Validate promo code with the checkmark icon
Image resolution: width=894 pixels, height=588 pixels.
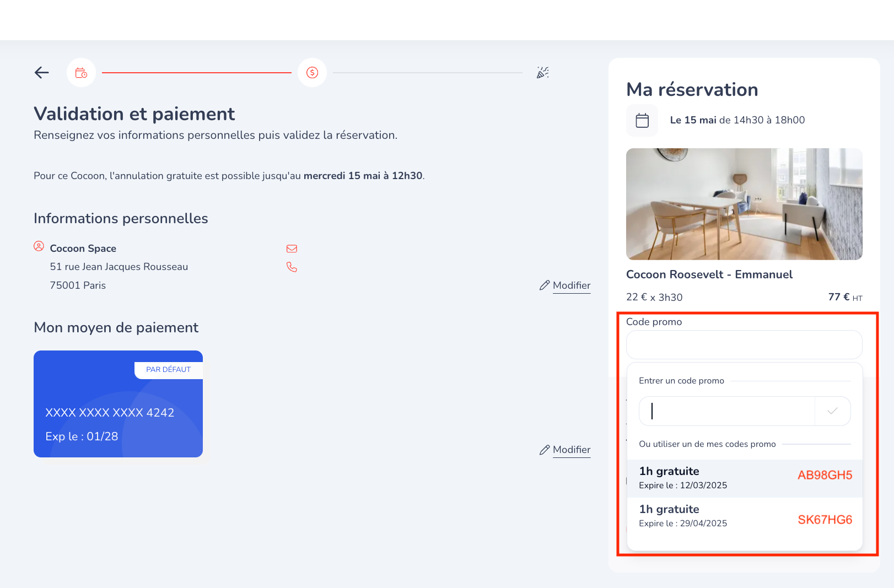pos(832,411)
